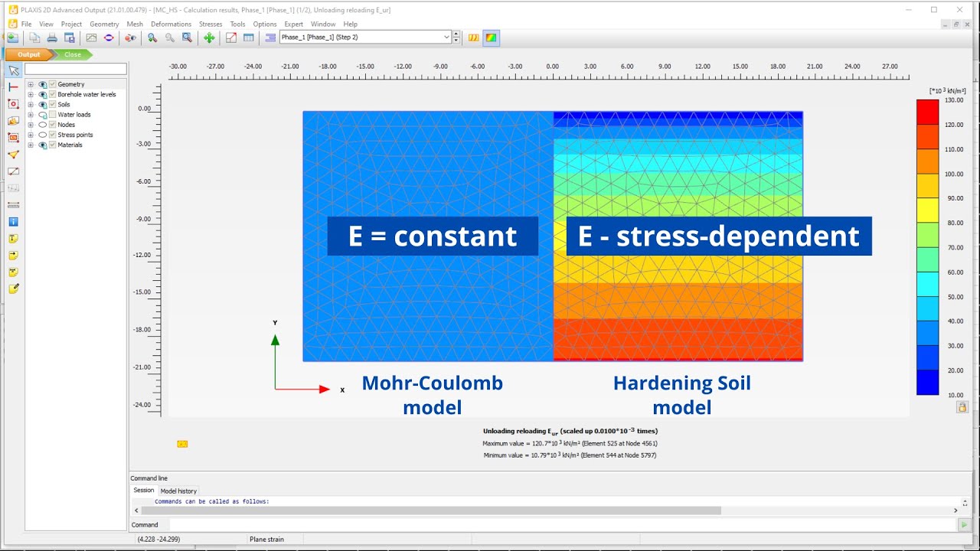Switch to the Model history tab
Screen dimensions: 980x551
pos(178,491)
